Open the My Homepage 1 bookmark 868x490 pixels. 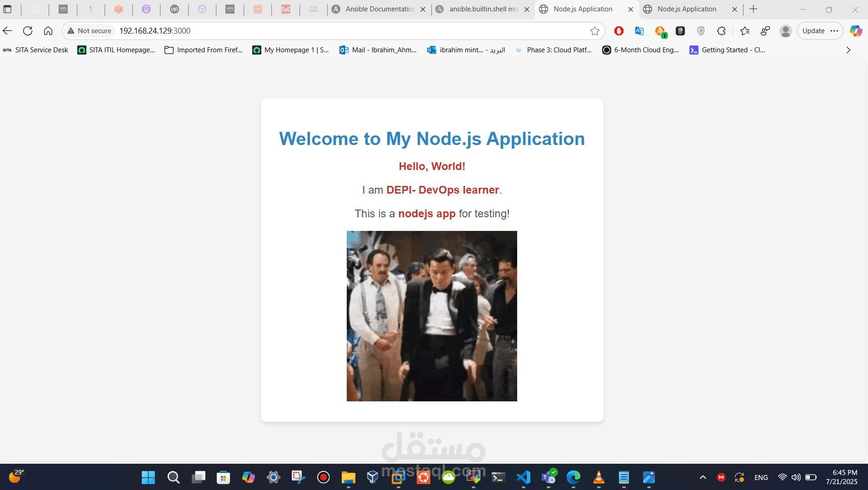click(290, 50)
